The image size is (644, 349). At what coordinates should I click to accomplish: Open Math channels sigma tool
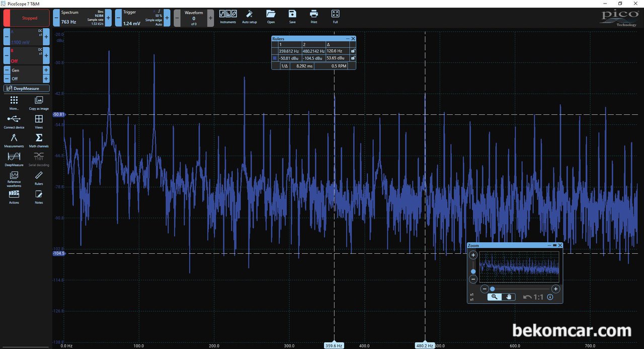tap(39, 141)
